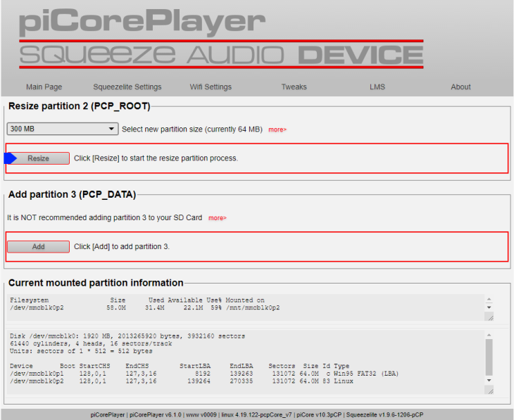Click 'It is NOT recommended' warning text
The image size is (514, 420).
tap(105, 218)
